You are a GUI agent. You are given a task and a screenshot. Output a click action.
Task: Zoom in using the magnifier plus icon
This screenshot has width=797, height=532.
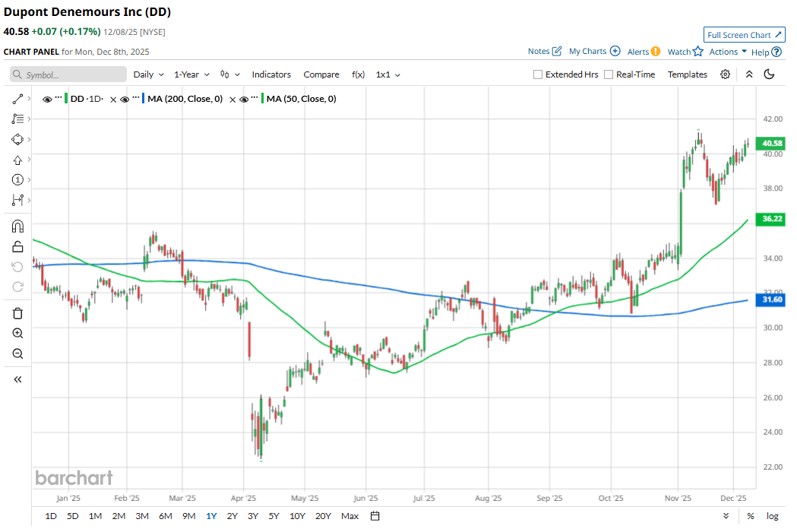[x=18, y=334]
